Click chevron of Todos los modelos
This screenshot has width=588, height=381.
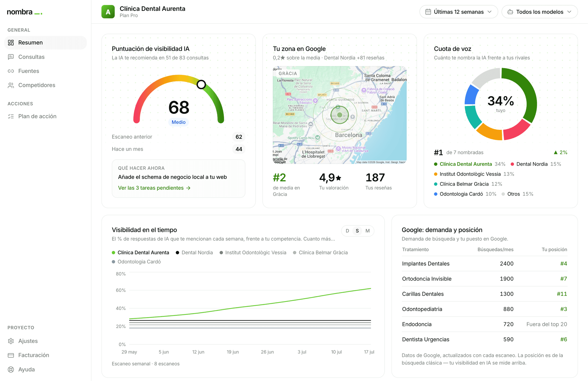[569, 12]
